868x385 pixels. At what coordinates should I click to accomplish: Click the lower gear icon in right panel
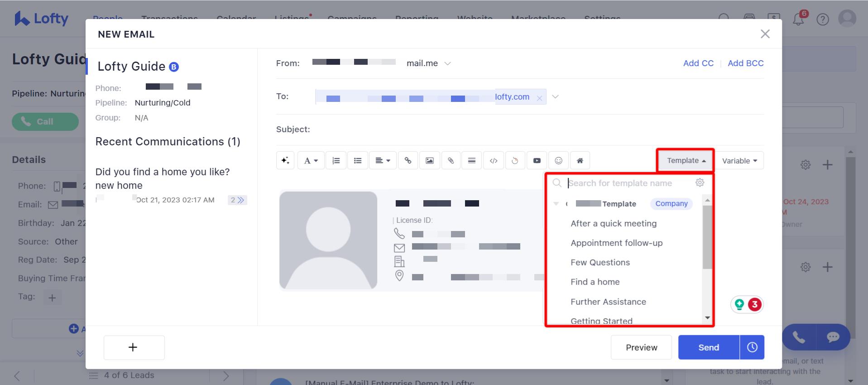[x=806, y=267]
